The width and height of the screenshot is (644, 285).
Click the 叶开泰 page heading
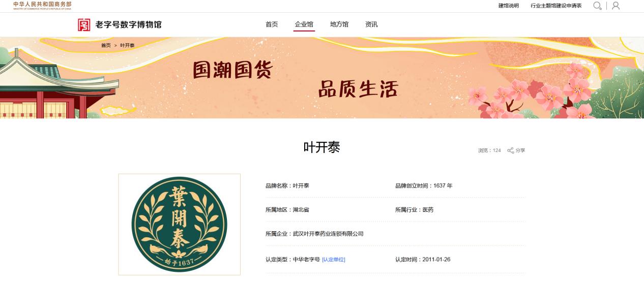(x=321, y=147)
